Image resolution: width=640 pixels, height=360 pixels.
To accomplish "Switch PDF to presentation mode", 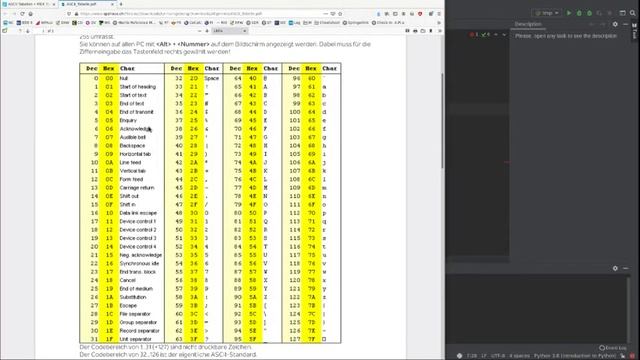I will coord(407,31).
